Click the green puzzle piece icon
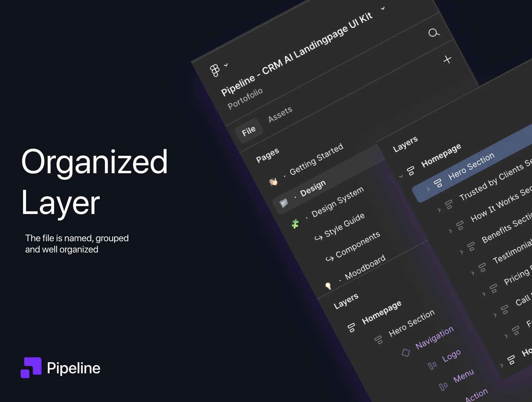532x402 pixels. click(295, 224)
